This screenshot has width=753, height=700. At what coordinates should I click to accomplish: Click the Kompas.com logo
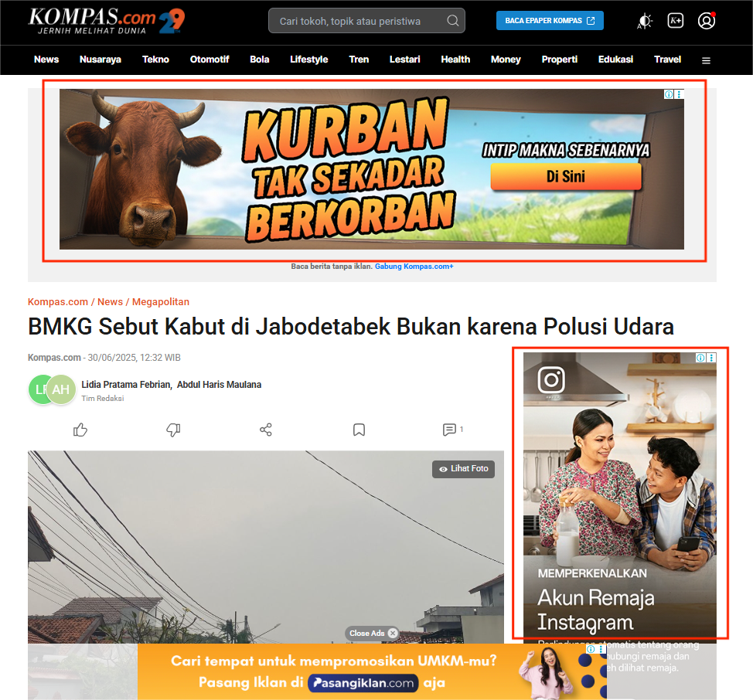click(106, 21)
